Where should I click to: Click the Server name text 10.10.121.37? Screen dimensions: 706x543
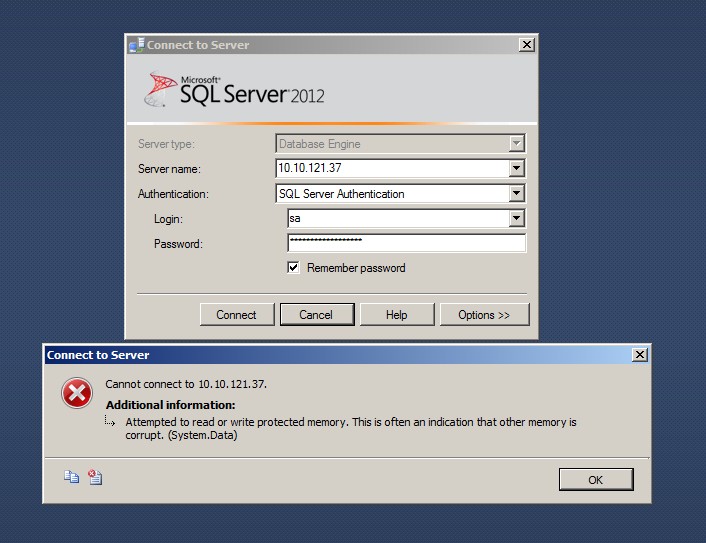[x=310, y=169]
